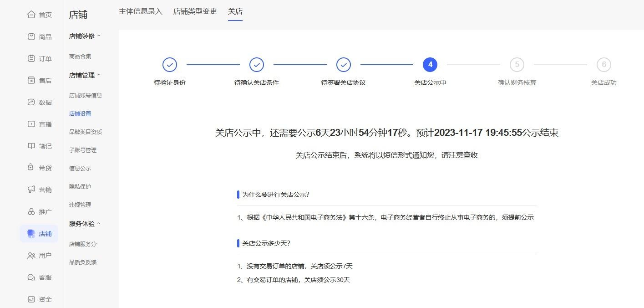
Task: Switch to the 主体信息录入 tab
Action: (141, 11)
